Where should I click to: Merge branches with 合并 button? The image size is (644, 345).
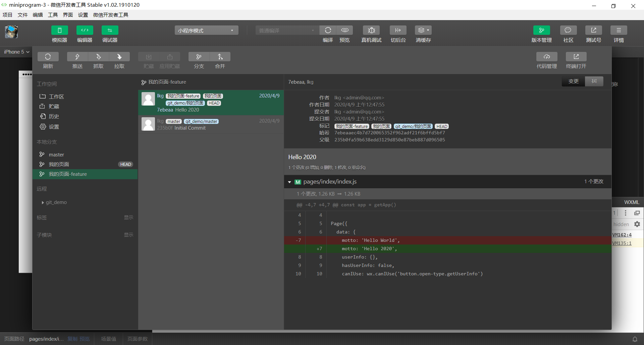[x=220, y=57]
